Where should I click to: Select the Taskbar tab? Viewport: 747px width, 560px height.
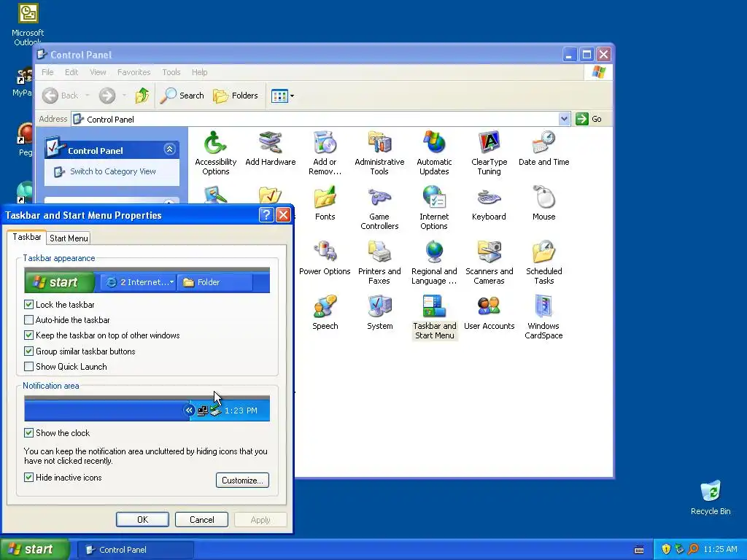27,237
